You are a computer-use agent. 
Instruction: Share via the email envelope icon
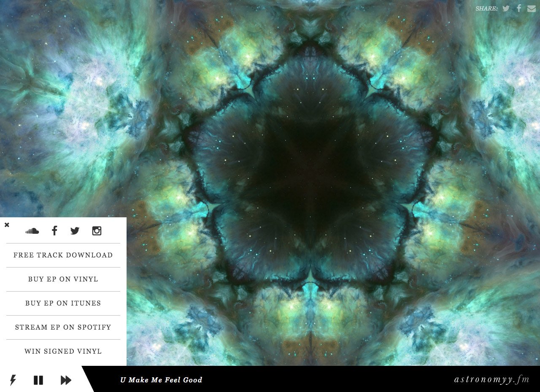click(532, 8)
